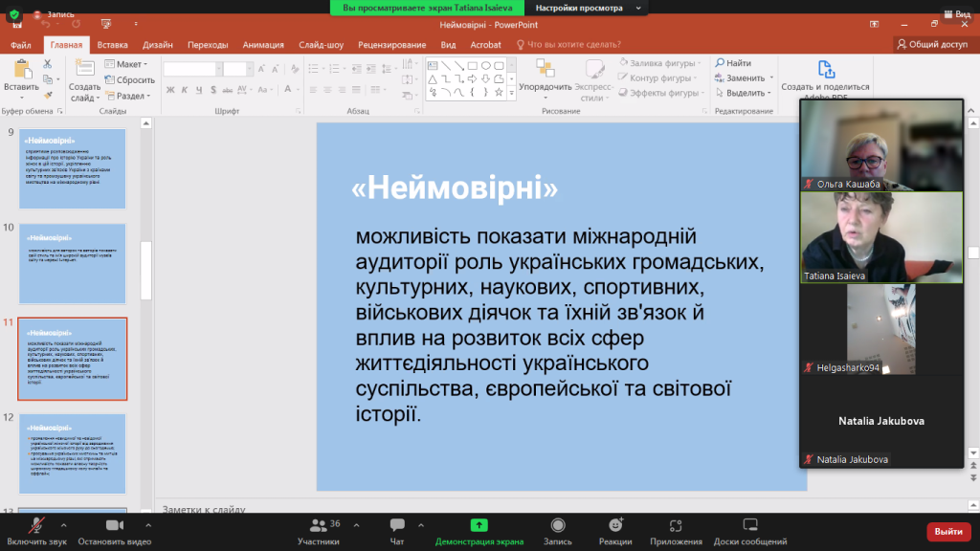980x551 pixels.
Task: Click the Упорядочить arrange icon
Action: [545, 69]
